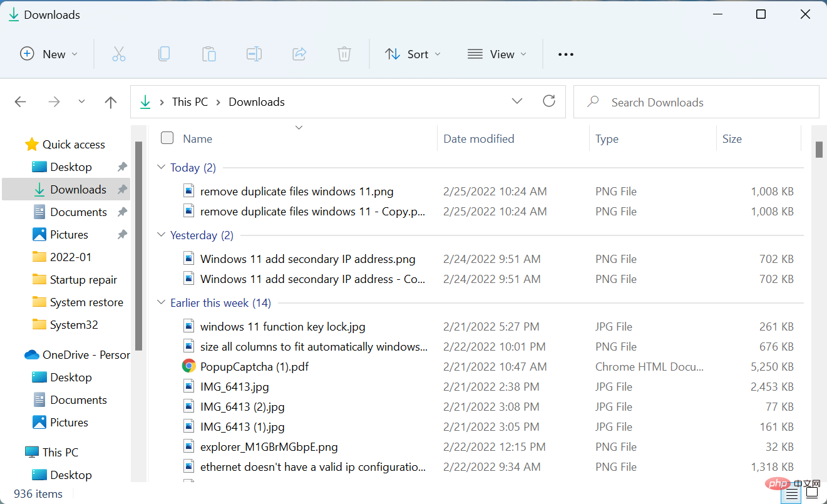
Task: Click the pin icon beside Pictures quick access
Action: point(122,235)
